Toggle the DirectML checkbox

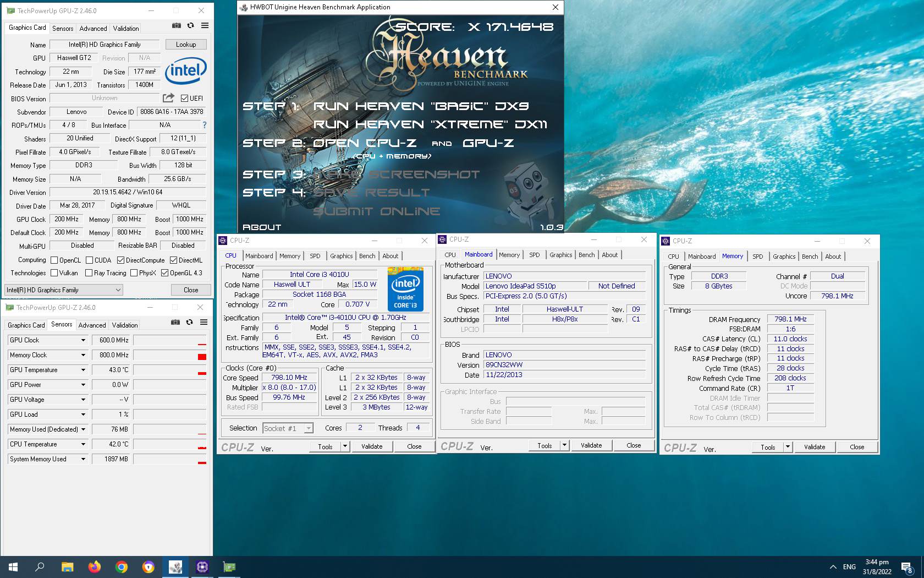pyautogui.click(x=173, y=260)
